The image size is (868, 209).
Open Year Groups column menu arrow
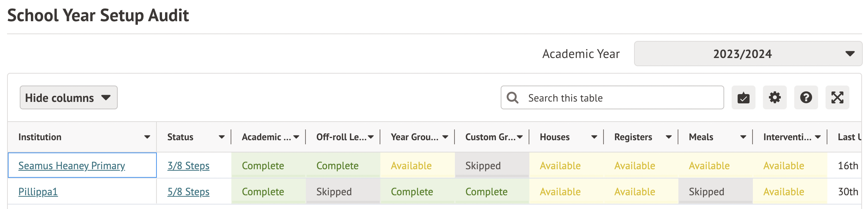[445, 137]
